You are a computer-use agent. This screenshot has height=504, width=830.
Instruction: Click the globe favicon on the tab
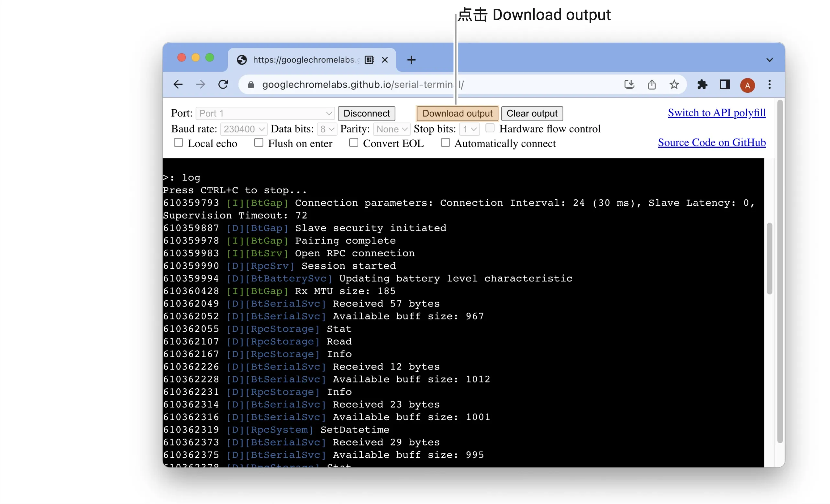click(x=242, y=60)
